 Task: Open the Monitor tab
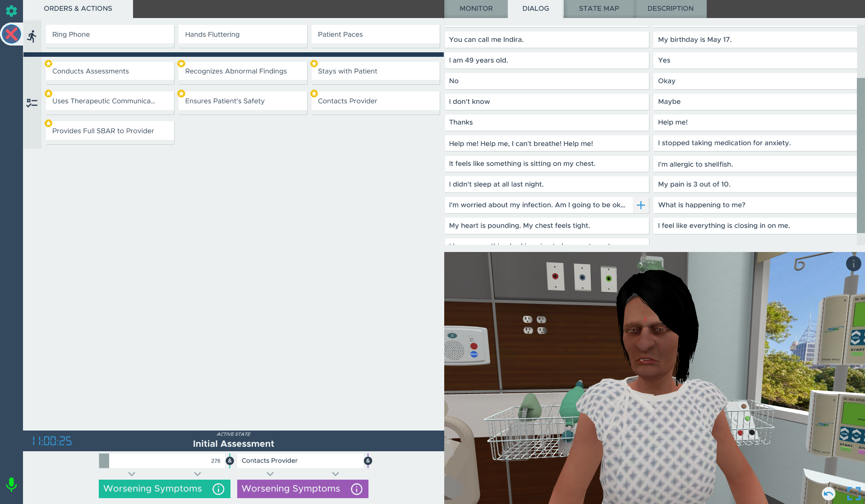coord(476,9)
